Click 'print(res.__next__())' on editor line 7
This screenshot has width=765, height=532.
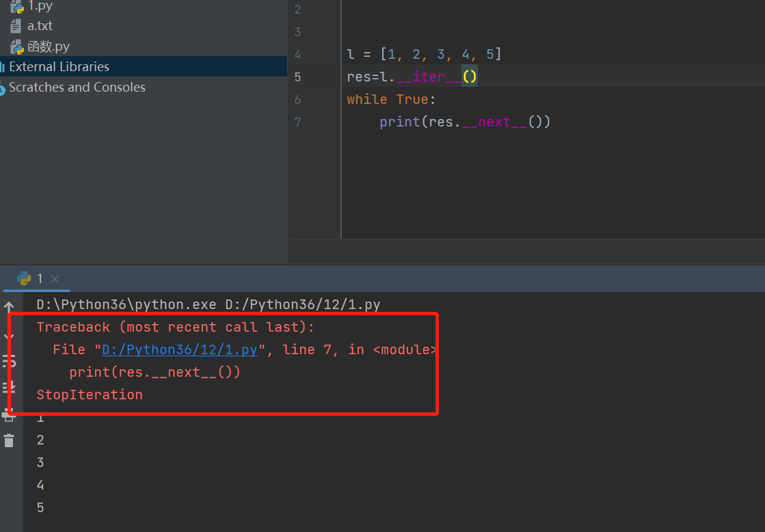pos(465,122)
